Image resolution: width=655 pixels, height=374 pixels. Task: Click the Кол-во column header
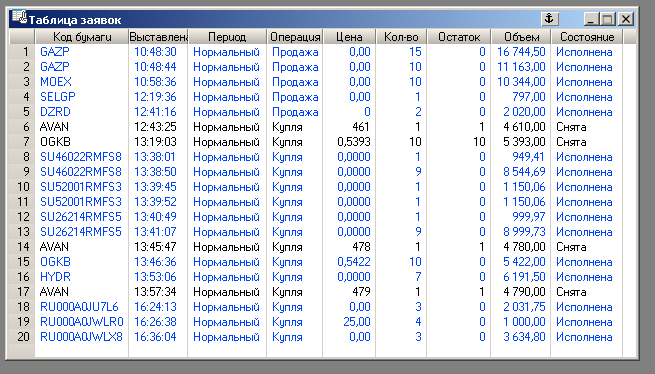tap(401, 37)
